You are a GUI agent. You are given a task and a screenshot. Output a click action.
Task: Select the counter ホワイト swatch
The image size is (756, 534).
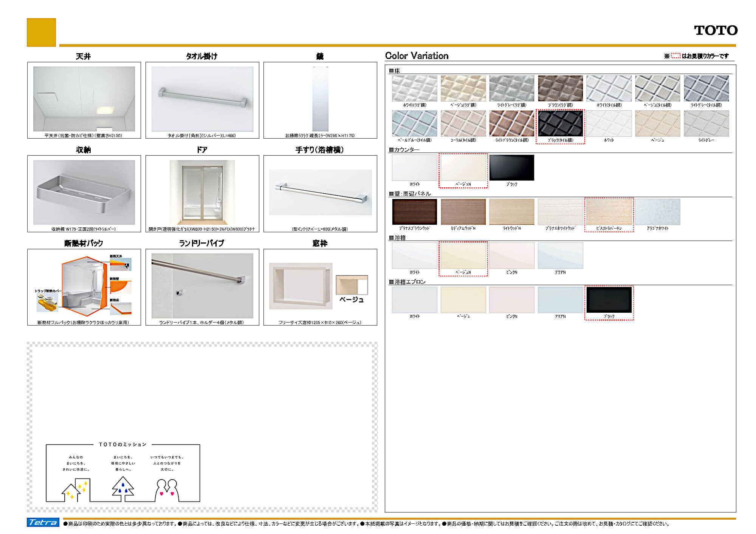[415, 168]
